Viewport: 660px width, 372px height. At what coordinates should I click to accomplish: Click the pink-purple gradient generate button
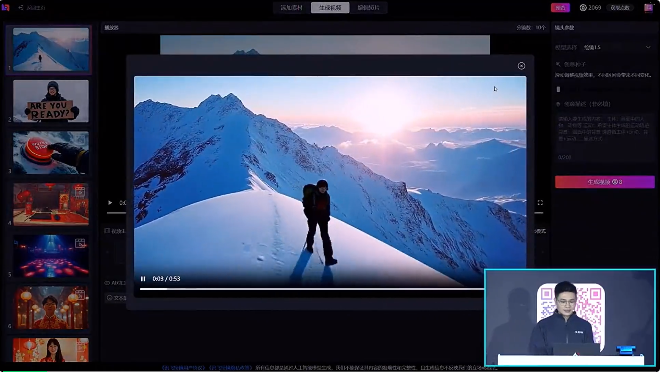click(604, 182)
